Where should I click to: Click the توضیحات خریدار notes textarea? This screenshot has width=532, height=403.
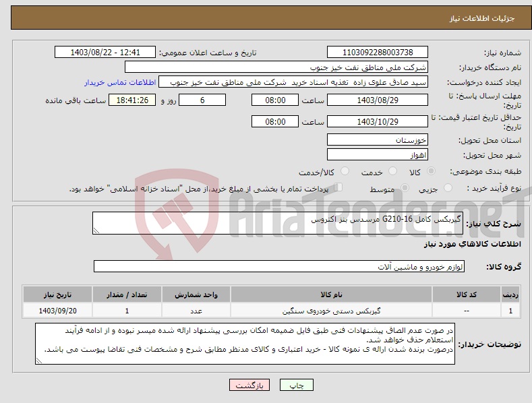coord(245,344)
